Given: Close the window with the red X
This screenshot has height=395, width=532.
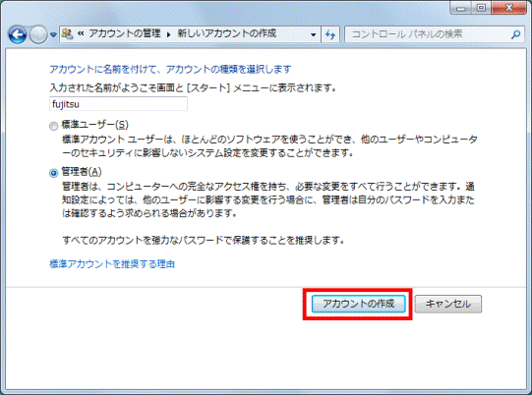Looking at the screenshot, I should 508,8.
